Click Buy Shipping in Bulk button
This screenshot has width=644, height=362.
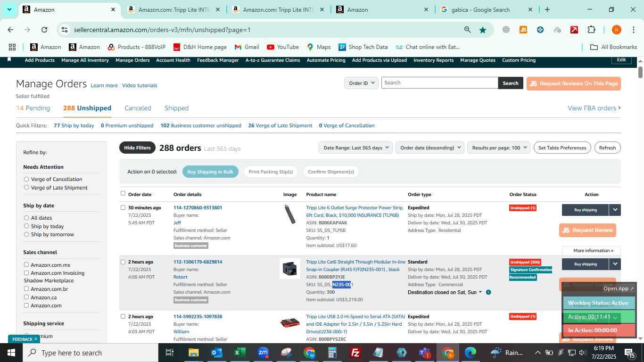click(x=210, y=172)
